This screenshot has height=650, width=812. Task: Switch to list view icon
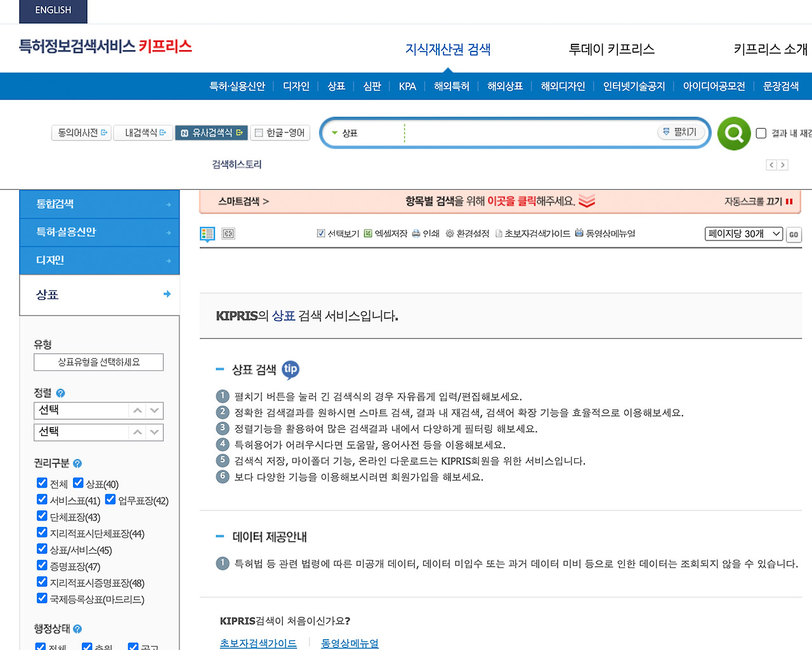click(x=207, y=234)
